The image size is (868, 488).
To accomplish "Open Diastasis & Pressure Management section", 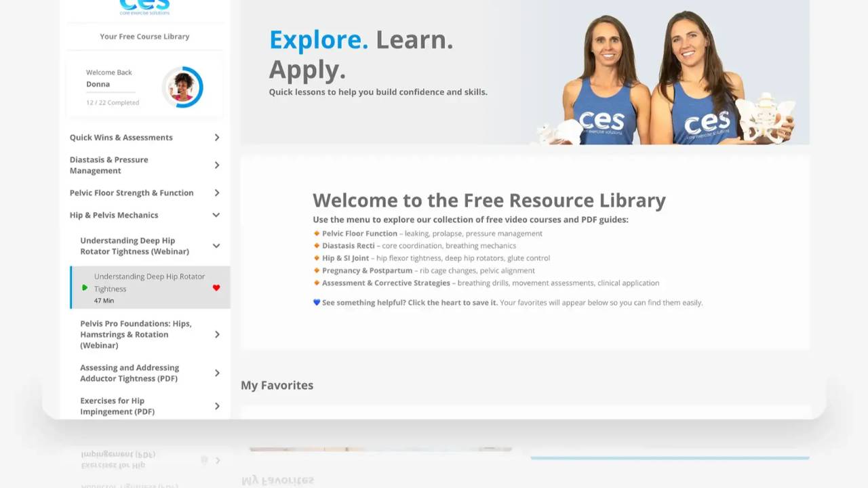I will point(109,165).
